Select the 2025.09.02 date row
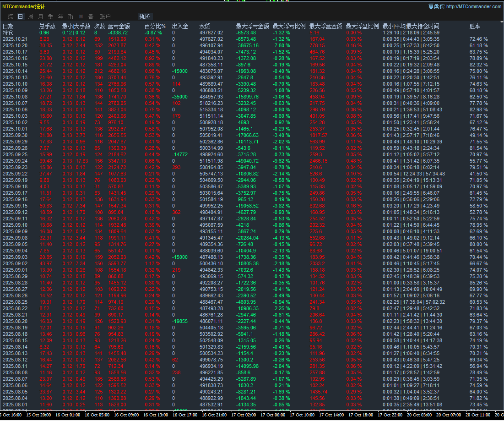This screenshot has height=421, width=504. pyautogui.click(x=15, y=263)
